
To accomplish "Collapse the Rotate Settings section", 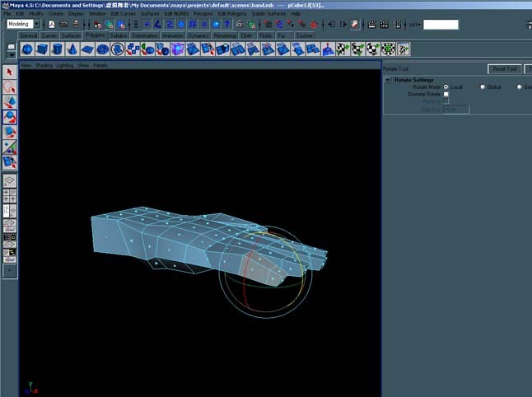I will pos(388,80).
